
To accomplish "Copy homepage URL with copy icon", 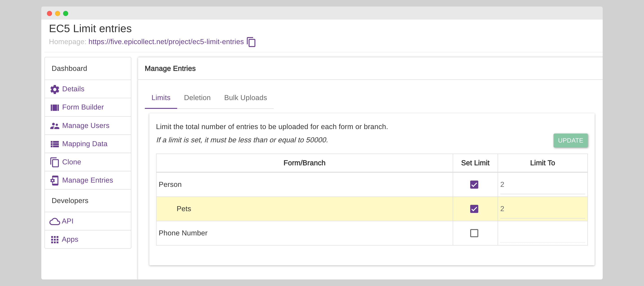I will point(251,42).
